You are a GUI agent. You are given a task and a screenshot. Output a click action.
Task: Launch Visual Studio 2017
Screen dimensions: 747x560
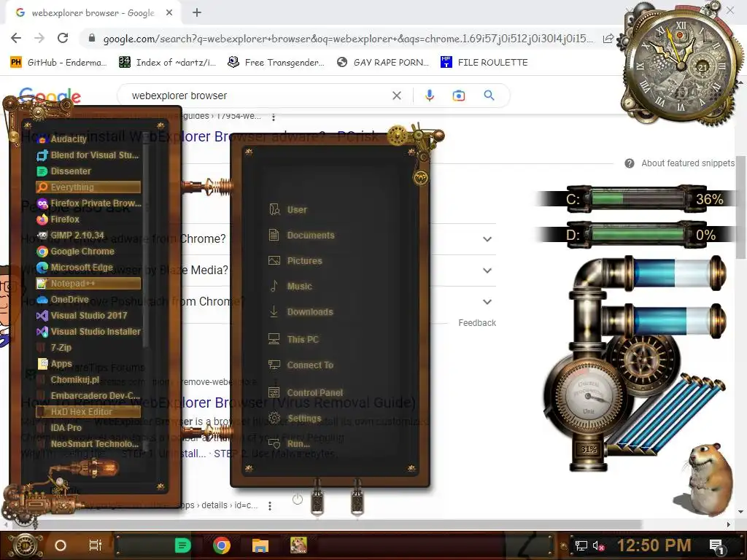click(x=88, y=316)
